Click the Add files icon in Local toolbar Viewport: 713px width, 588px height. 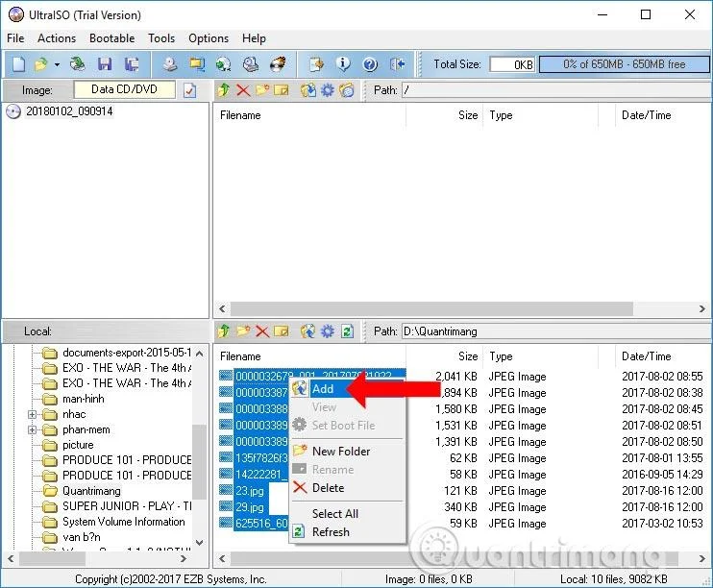click(x=307, y=331)
